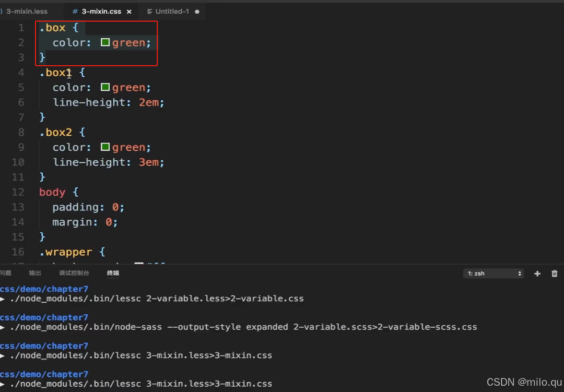Click line number 12 in the gutter

click(x=18, y=192)
